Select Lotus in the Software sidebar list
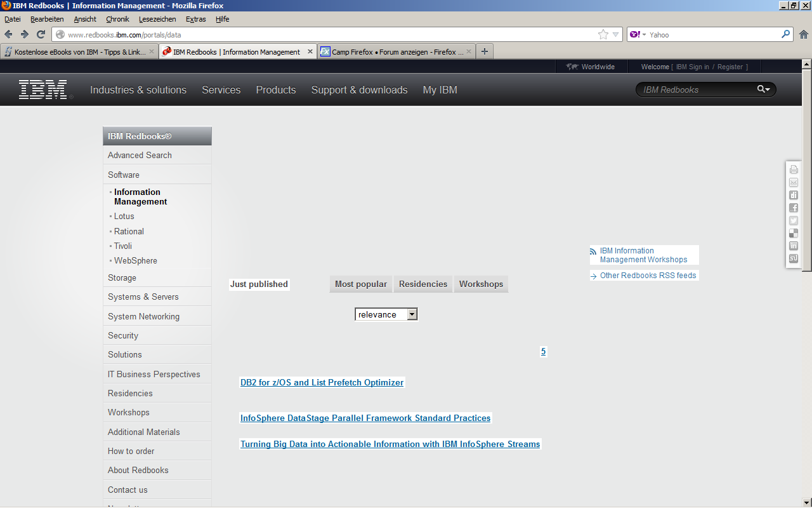Image resolution: width=812 pixels, height=508 pixels. point(124,217)
